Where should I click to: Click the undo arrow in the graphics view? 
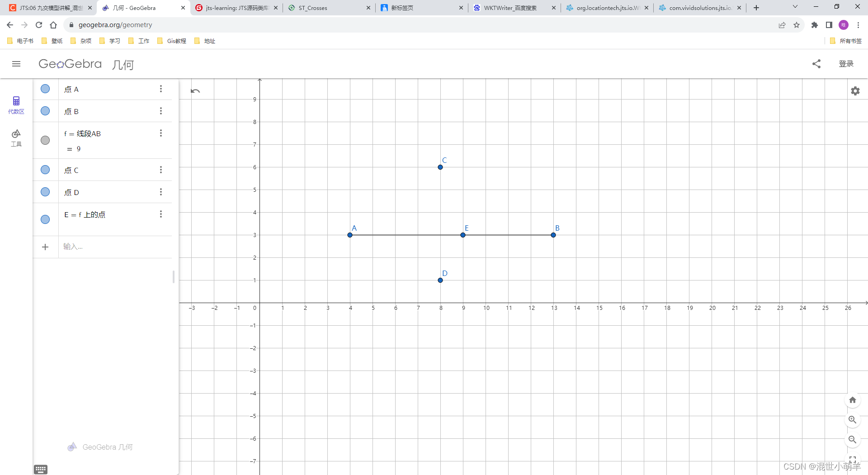click(195, 91)
